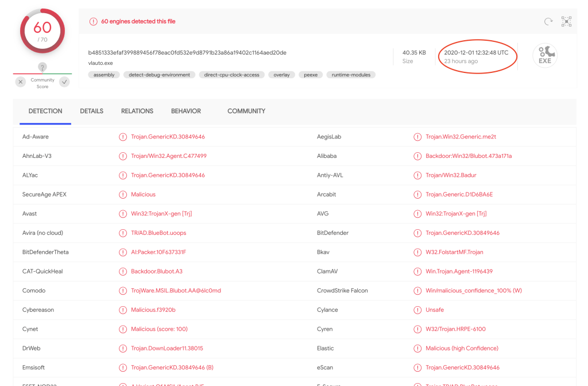Click warning icon next to Ad-Aware result
Image resolution: width=588 pixels, height=386 pixels.
coord(123,137)
